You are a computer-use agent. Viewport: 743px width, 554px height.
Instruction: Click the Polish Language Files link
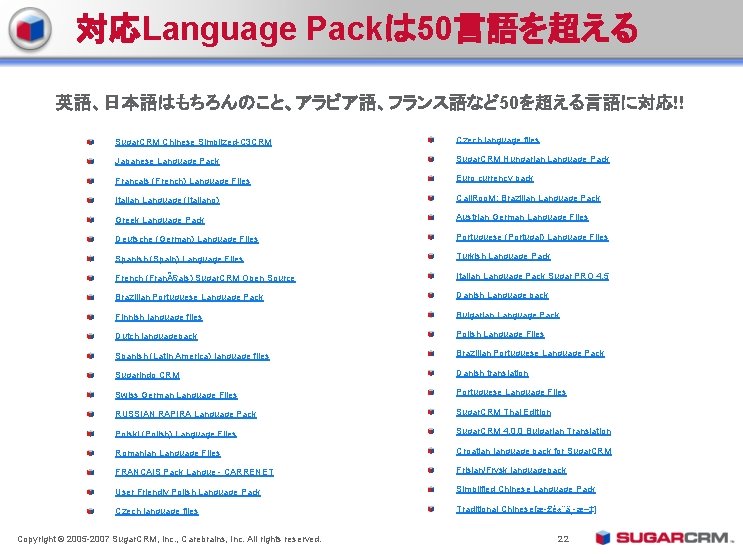(500, 334)
